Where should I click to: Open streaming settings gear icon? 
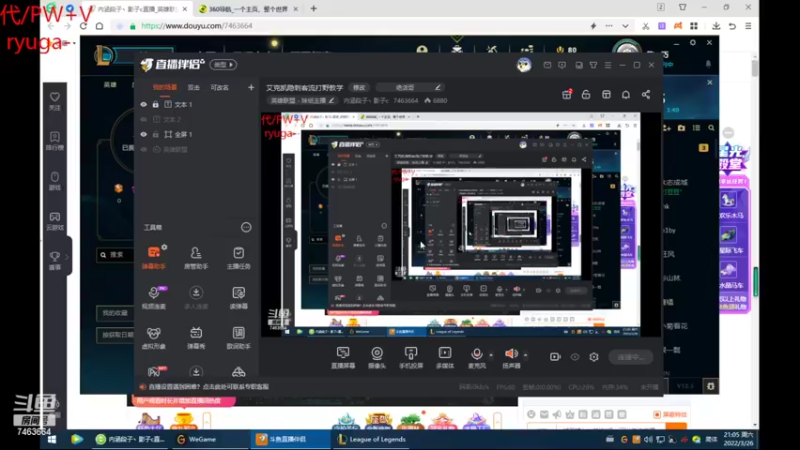tap(594, 357)
